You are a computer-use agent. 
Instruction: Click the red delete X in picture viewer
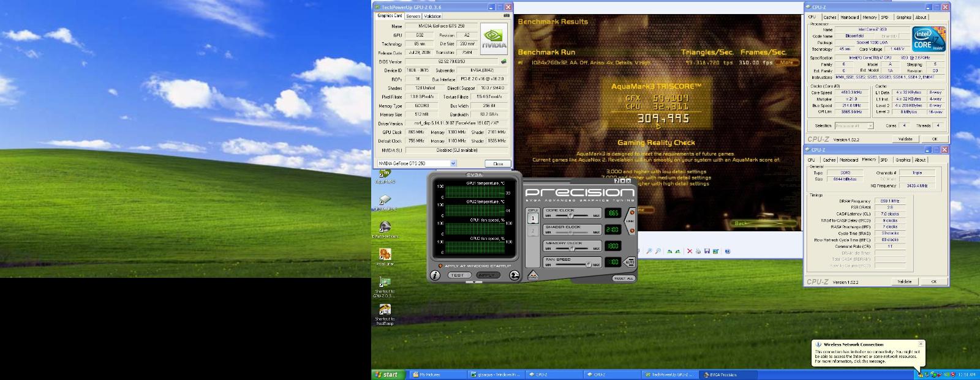[690, 251]
